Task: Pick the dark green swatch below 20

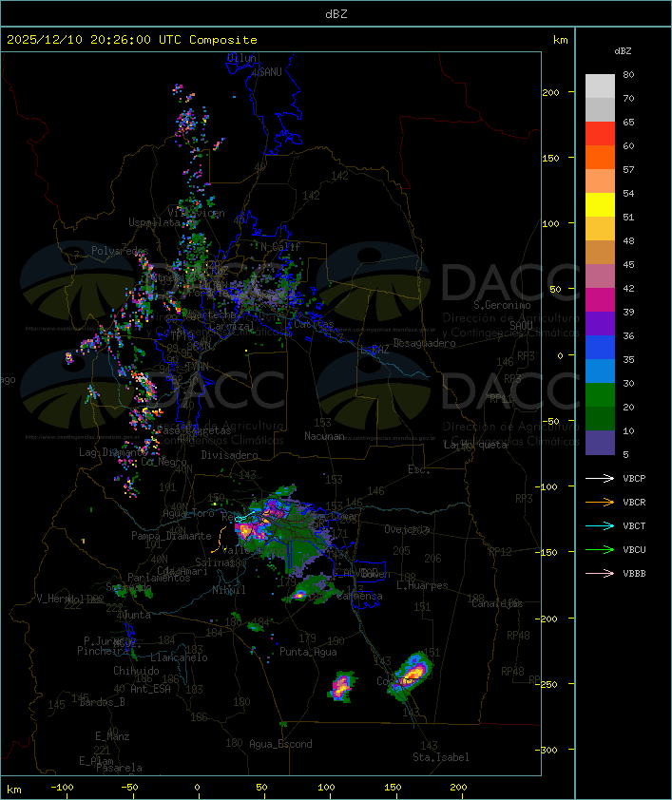Action: [600, 418]
